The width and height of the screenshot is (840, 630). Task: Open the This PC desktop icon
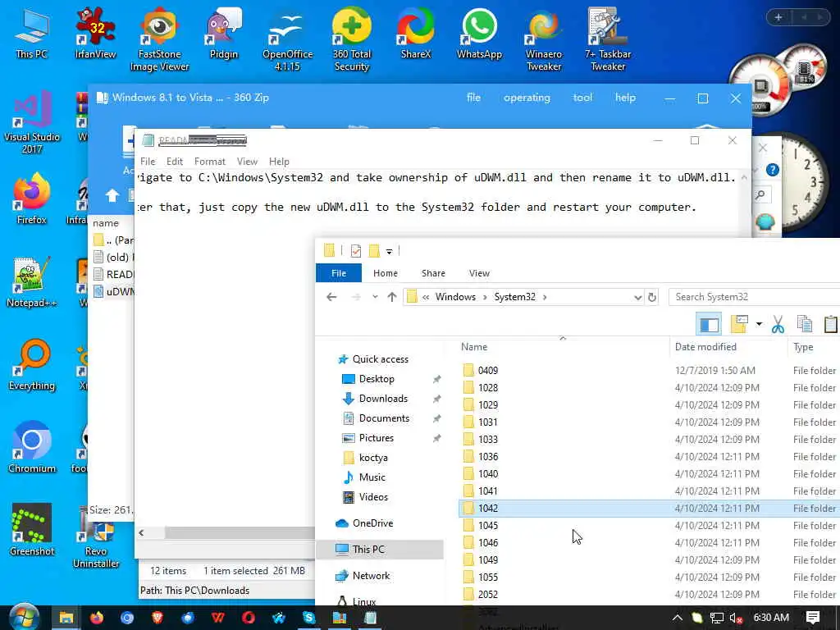pyautogui.click(x=32, y=34)
